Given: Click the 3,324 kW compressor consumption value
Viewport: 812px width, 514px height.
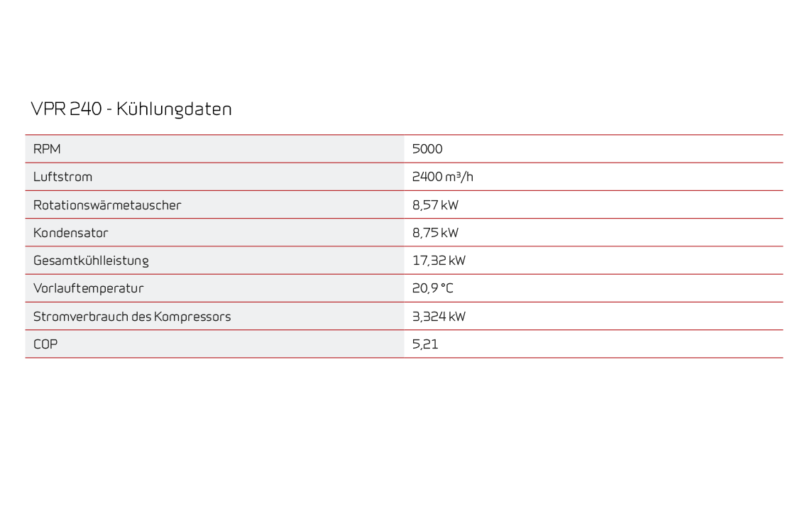Looking at the screenshot, I should (x=439, y=317).
